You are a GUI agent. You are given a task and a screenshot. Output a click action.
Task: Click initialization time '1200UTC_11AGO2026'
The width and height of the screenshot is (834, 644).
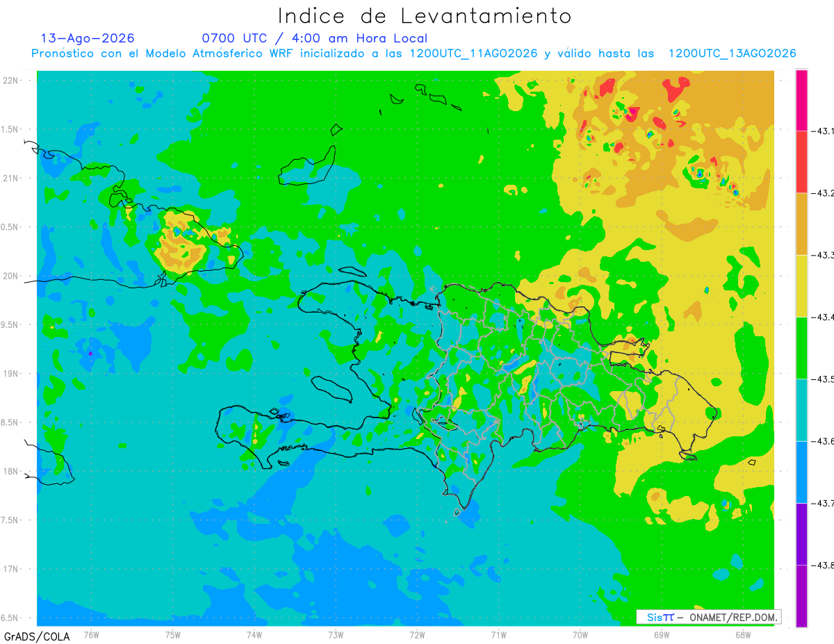click(x=473, y=53)
